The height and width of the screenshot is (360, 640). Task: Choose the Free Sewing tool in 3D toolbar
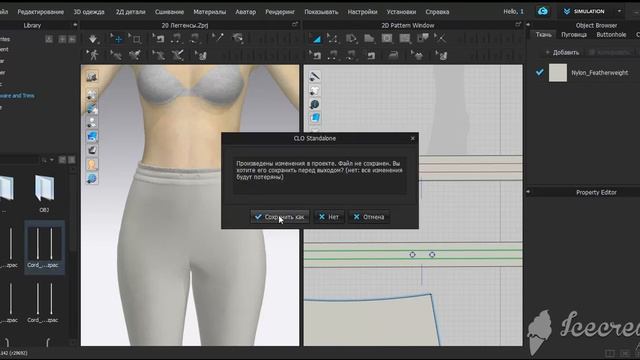coord(195,39)
